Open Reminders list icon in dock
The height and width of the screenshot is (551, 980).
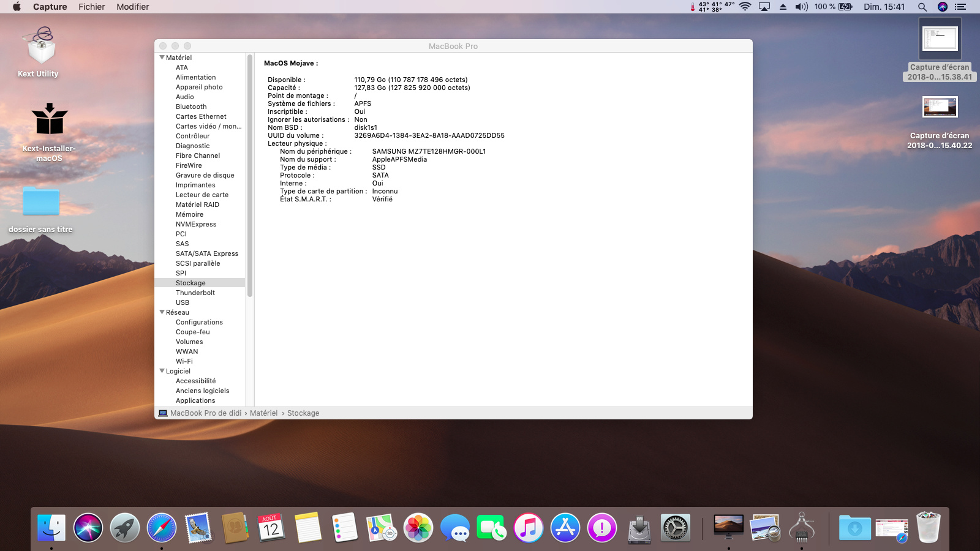(x=345, y=528)
